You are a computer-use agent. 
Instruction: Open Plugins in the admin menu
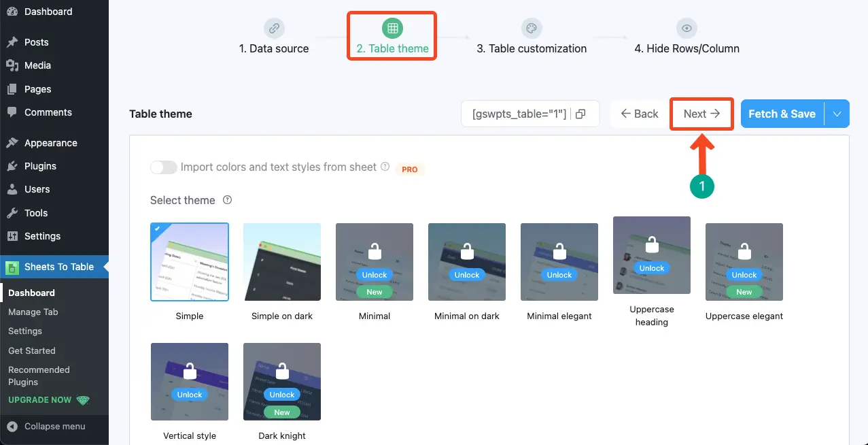pos(40,166)
